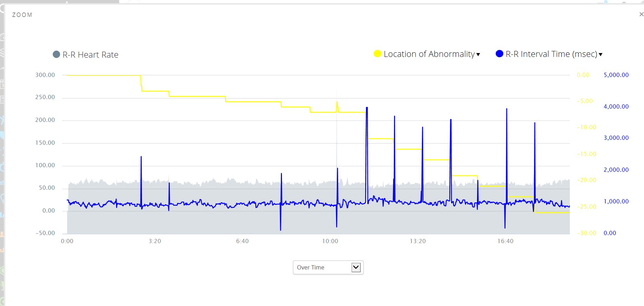The width and height of the screenshot is (644, 306).
Task: Expand the arrow beside Location of Abnormality
Action: [478, 54]
